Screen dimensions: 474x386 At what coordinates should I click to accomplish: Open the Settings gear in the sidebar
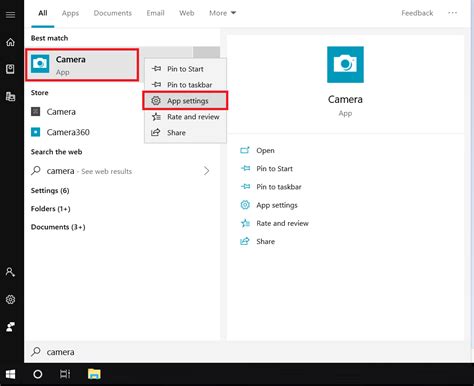pos(10,299)
